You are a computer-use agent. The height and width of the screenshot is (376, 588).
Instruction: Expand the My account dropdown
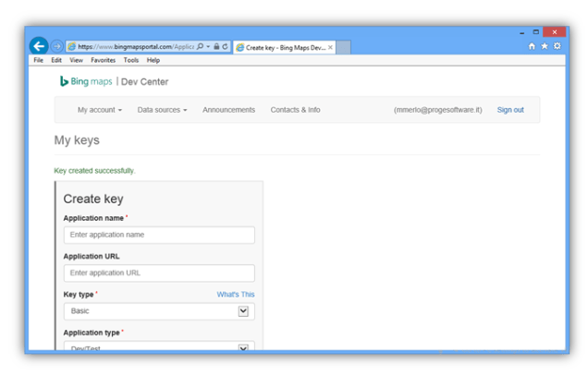click(x=99, y=110)
